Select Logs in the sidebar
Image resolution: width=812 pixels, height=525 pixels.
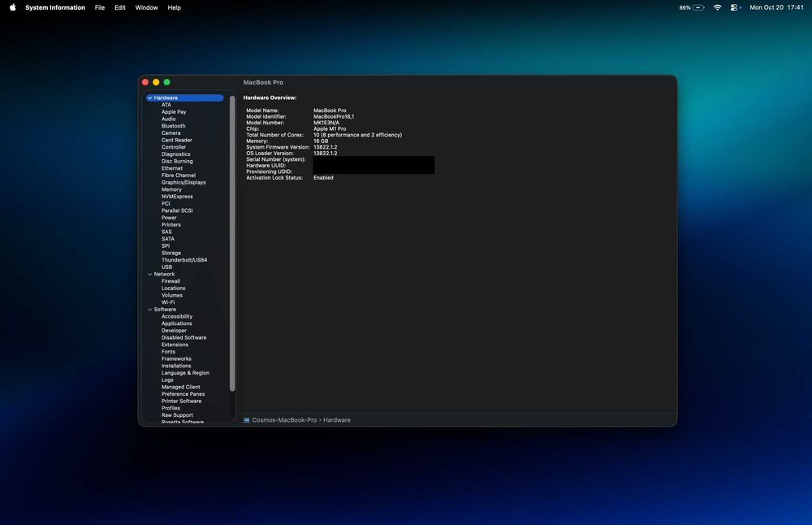tap(167, 380)
